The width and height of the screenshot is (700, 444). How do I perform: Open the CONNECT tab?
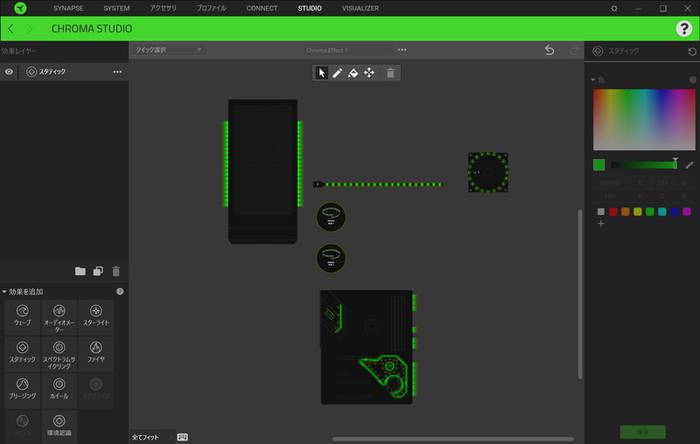tap(262, 8)
